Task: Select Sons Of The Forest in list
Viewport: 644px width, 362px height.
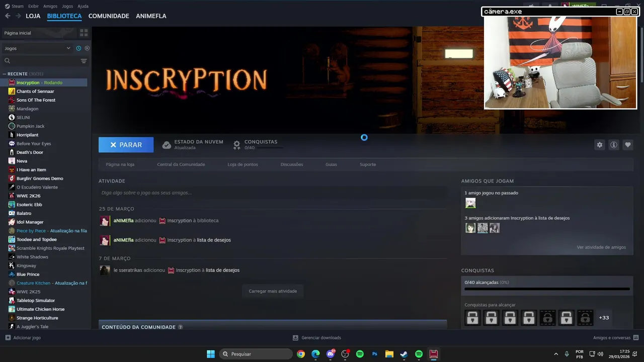Action: pos(36,100)
